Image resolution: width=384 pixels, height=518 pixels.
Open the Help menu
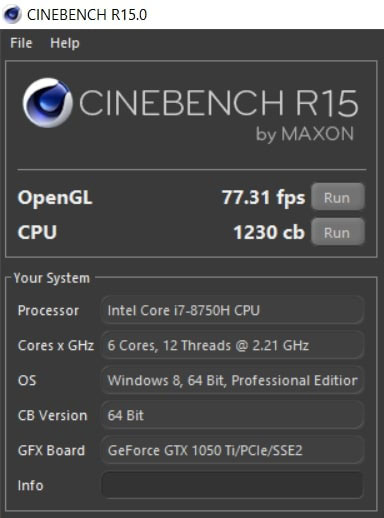(65, 43)
